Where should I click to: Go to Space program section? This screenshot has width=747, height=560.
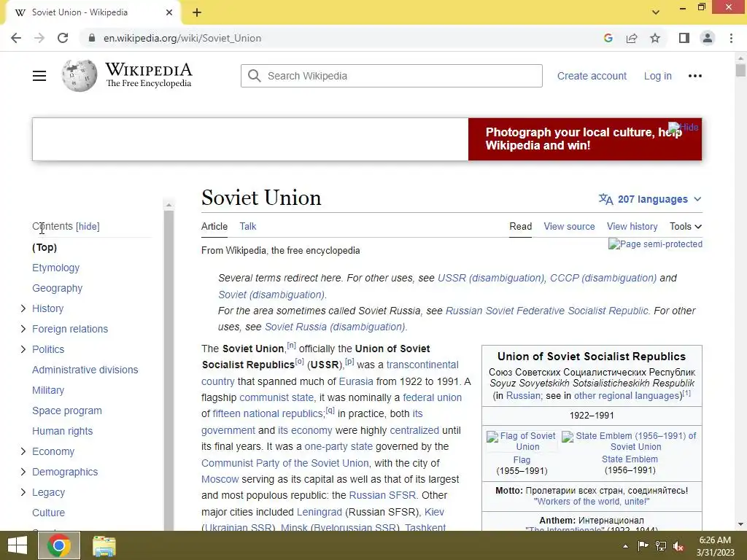pyautogui.click(x=66, y=411)
